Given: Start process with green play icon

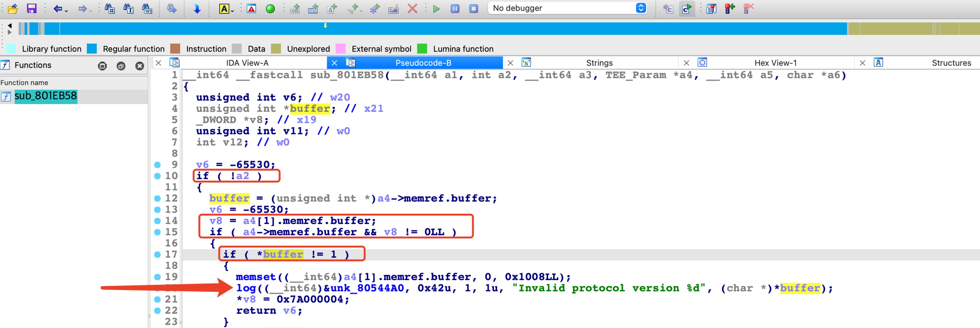Looking at the screenshot, I should (x=436, y=8).
